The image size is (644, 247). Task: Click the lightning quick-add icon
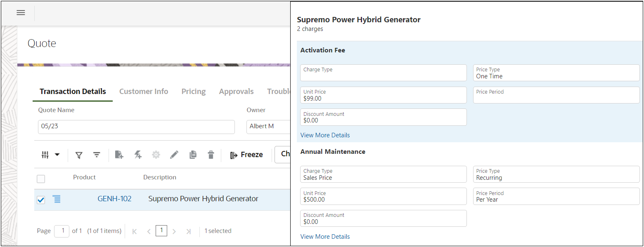click(x=138, y=155)
